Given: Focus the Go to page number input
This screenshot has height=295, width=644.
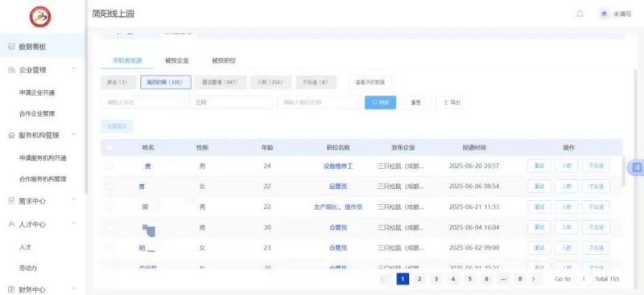Looking at the screenshot, I should click(583, 279).
